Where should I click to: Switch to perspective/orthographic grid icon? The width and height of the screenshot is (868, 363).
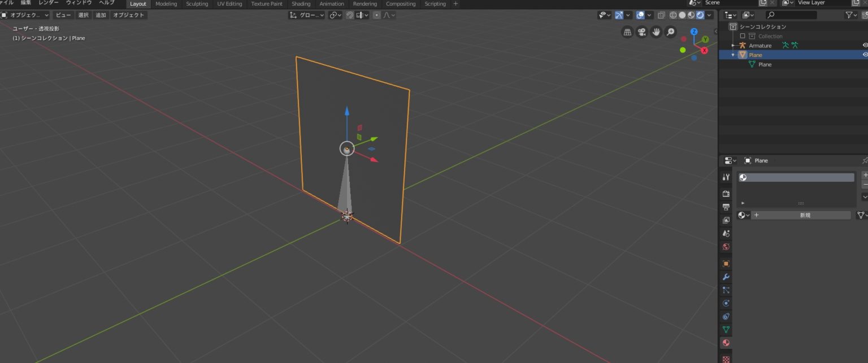627,32
